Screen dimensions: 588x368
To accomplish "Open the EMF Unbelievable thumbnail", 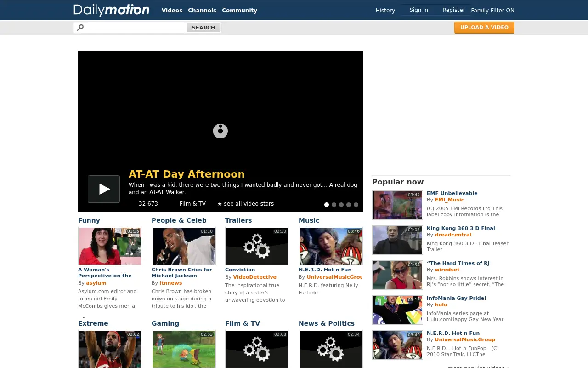I will click(x=397, y=205).
